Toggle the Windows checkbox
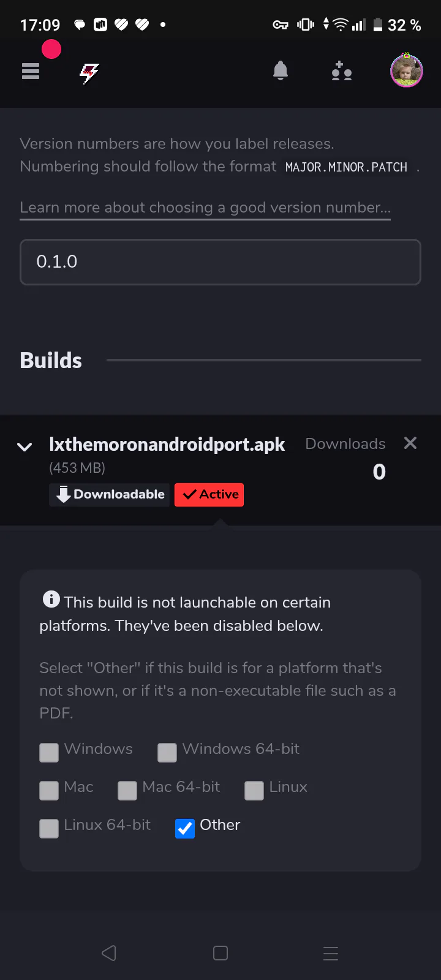 pos(49,752)
